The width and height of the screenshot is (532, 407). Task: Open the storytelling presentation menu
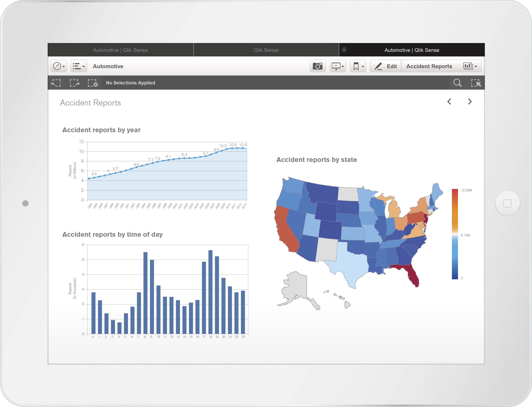pos(338,66)
